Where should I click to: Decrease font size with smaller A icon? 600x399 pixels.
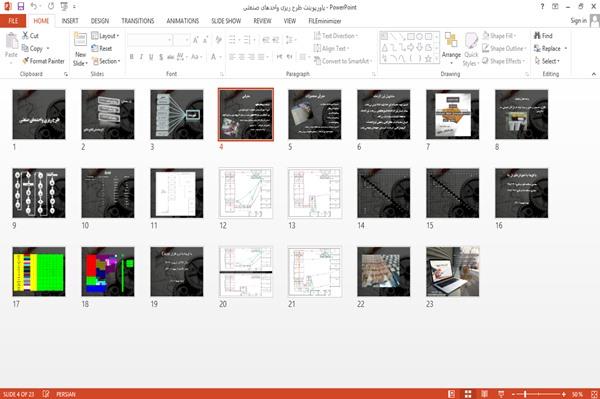(206, 40)
